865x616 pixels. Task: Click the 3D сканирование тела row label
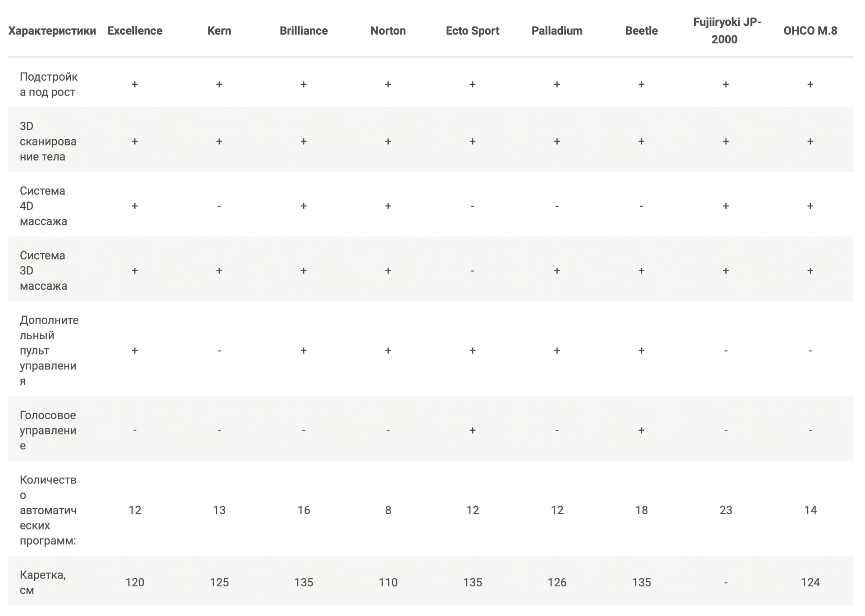(x=48, y=141)
